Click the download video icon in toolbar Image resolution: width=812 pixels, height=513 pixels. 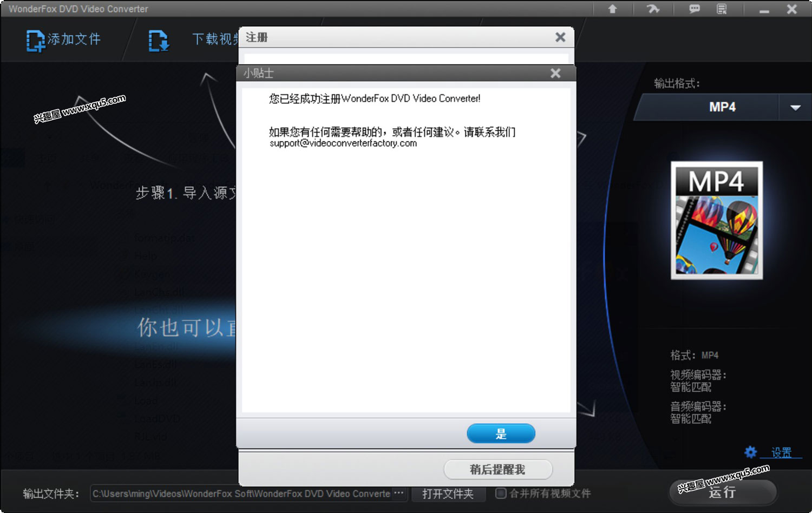click(x=159, y=41)
